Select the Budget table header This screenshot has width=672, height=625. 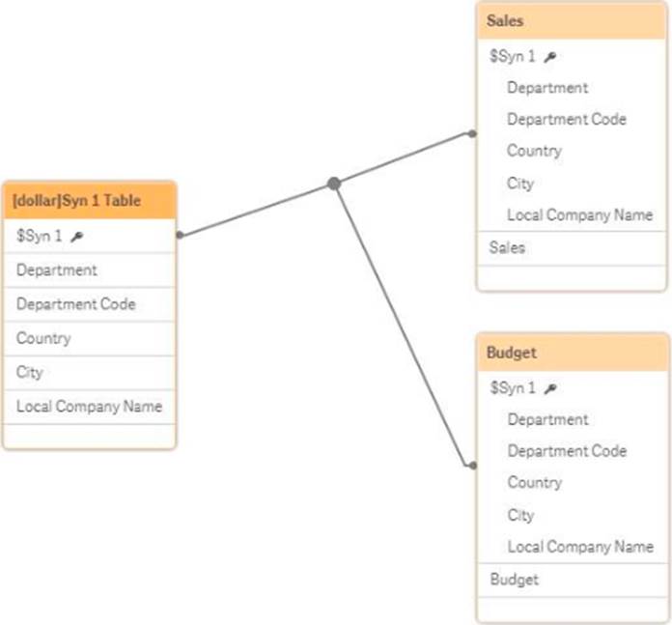pyautogui.click(x=573, y=353)
